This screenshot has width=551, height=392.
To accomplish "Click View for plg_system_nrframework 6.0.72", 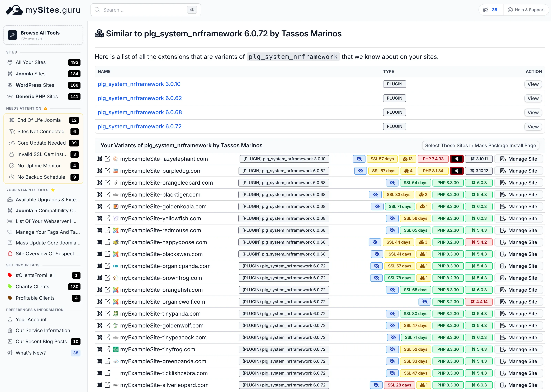I will [533, 126].
